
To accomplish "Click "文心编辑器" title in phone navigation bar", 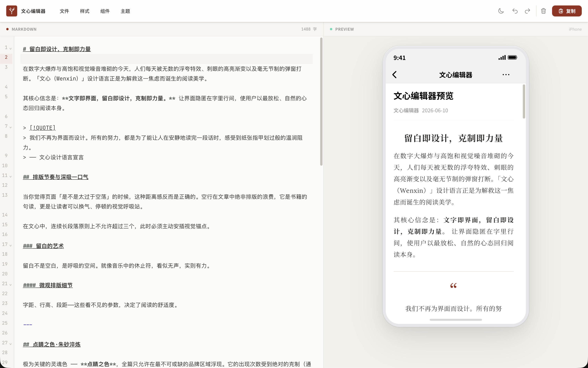I will pyautogui.click(x=455, y=75).
